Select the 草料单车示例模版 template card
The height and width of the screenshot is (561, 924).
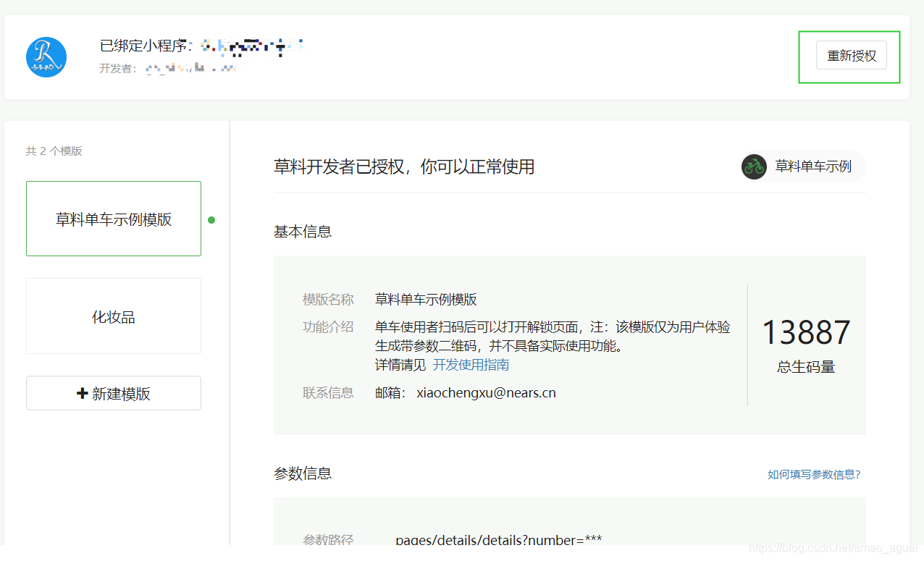point(113,218)
